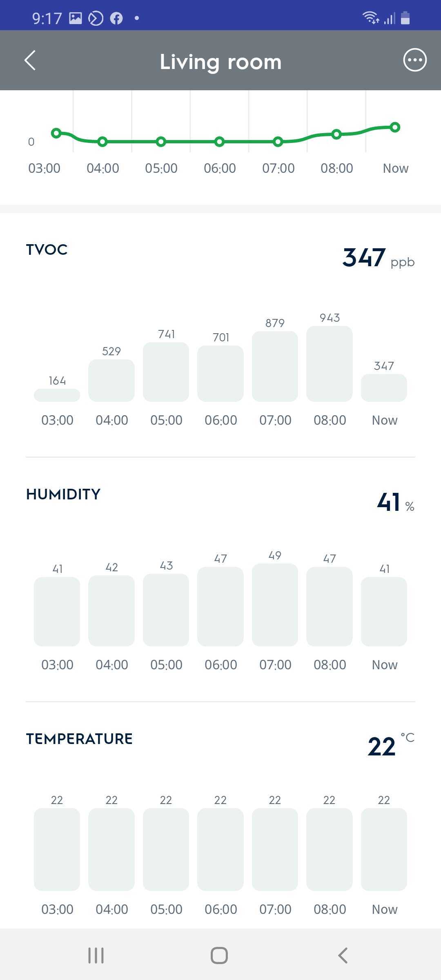Screen dimensions: 441x980
Task: Tap the TVOC section heading
Action: click(47, 249)
